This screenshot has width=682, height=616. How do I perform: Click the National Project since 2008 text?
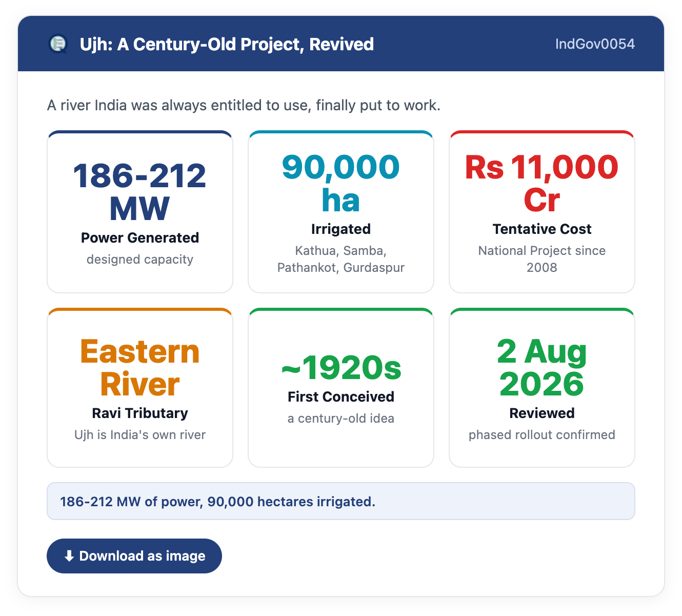(542, 259)
